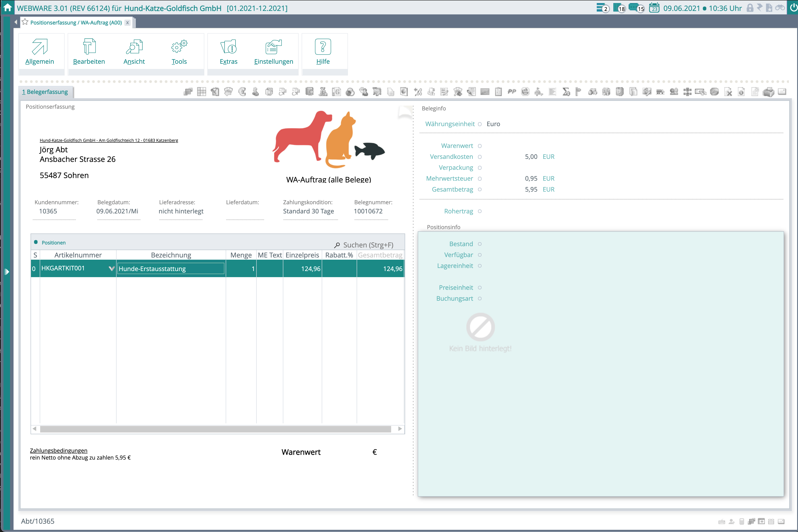Click the printer icon in document toolbar

tap(768, 92)
